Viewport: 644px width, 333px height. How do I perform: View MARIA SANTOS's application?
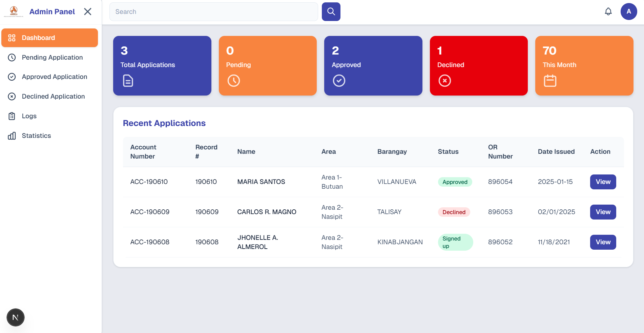[x=603, y=182]
